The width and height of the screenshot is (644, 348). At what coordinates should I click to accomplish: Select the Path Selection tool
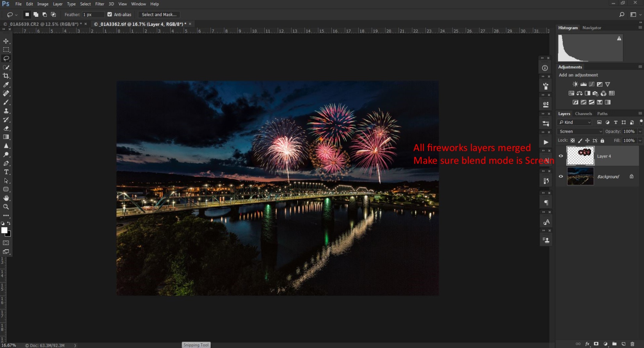pos(6,181)
